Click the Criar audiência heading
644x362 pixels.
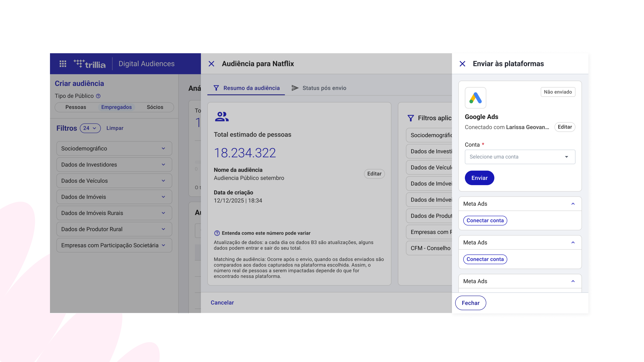click(79, 83)
